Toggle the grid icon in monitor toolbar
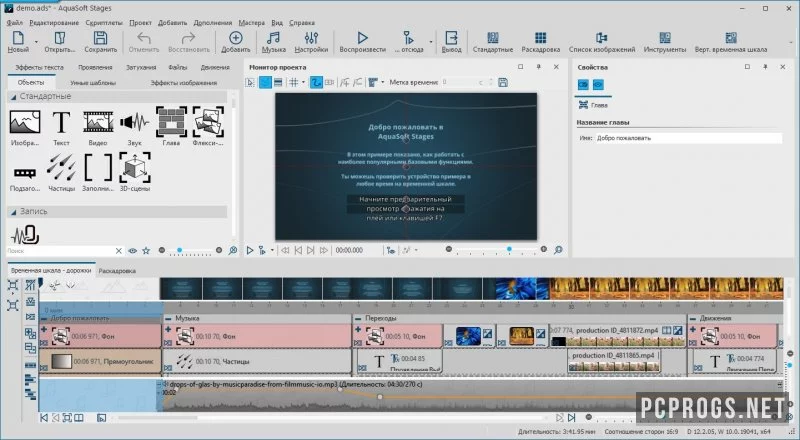Viewport: 800px width, 440px height. pos(293,82)
